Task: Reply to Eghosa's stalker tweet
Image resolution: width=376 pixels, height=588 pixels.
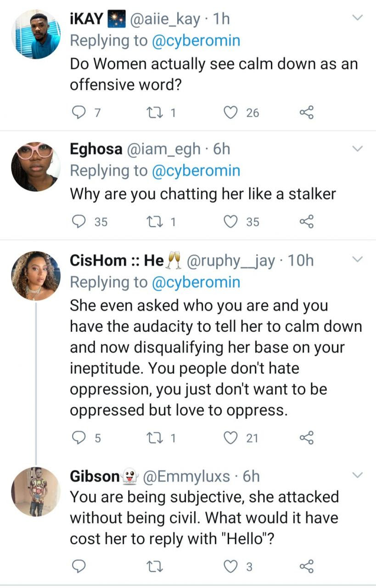Action: (x=79, y=222)
